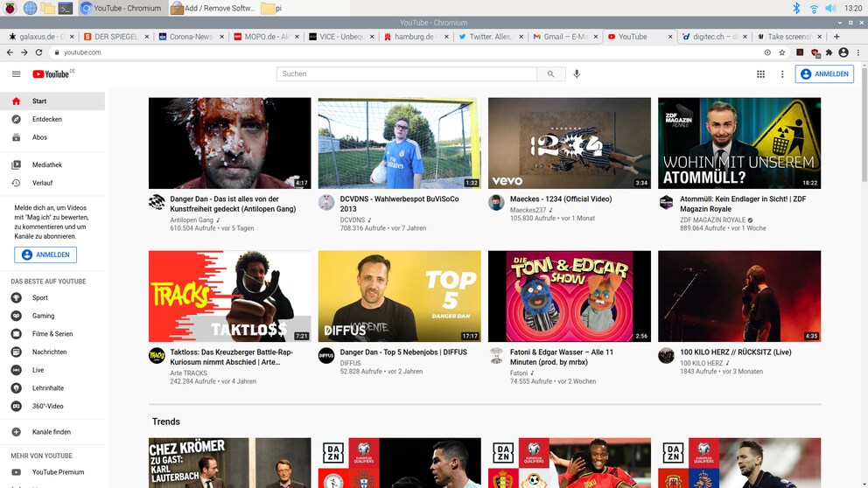Open Danger Dan Kunstfreiheit video thumbnail
Viewport: 868px width, 488px height.
[230, 143]
